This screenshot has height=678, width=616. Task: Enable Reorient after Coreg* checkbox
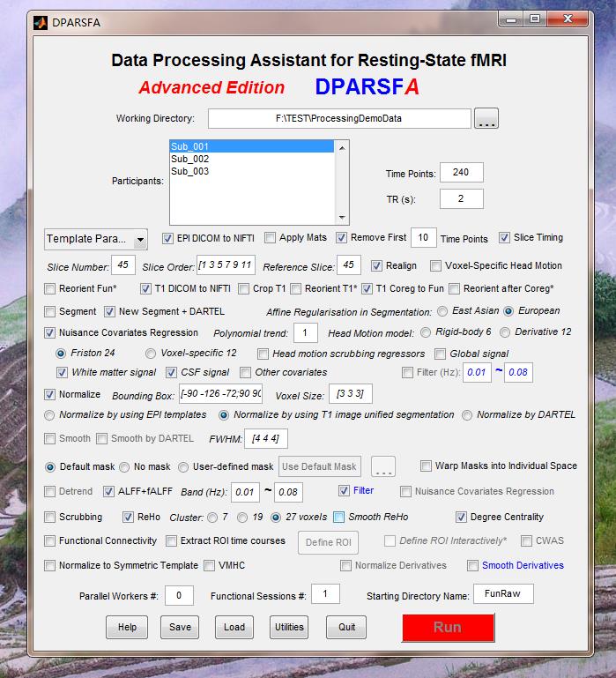click(x=454, y=289)
